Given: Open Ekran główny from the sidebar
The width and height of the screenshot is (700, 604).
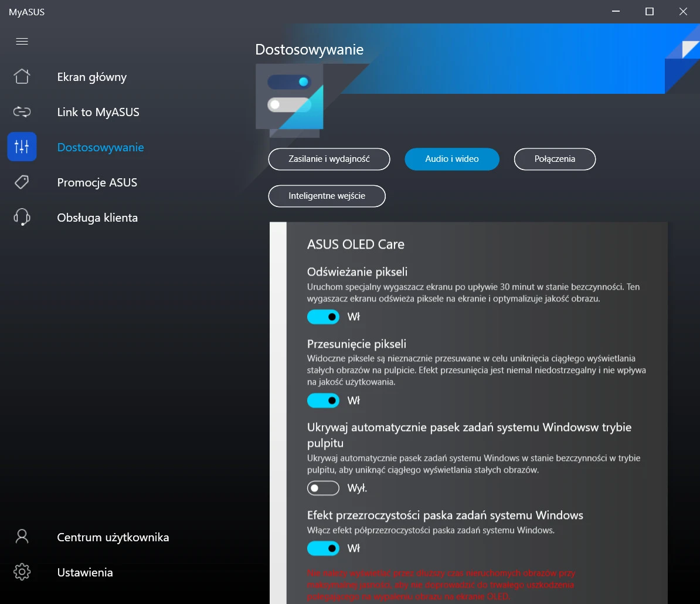Looking at the screenshot, I should (91, 77).
